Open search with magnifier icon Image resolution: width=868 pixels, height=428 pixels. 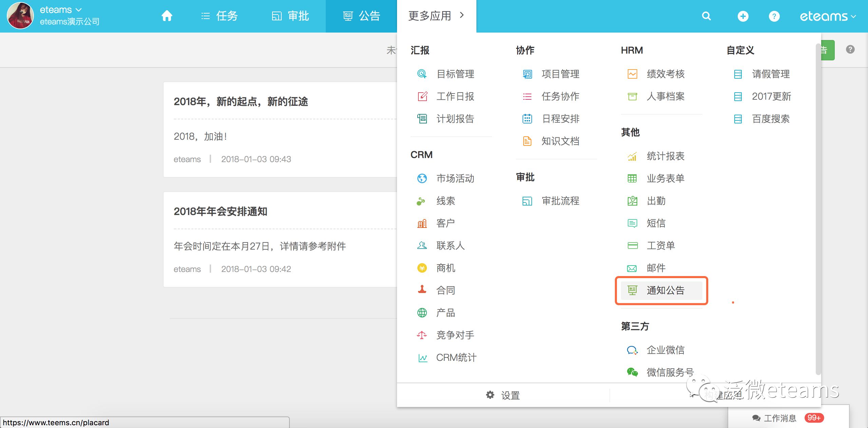pyautogui.click(x=706, y=16)
